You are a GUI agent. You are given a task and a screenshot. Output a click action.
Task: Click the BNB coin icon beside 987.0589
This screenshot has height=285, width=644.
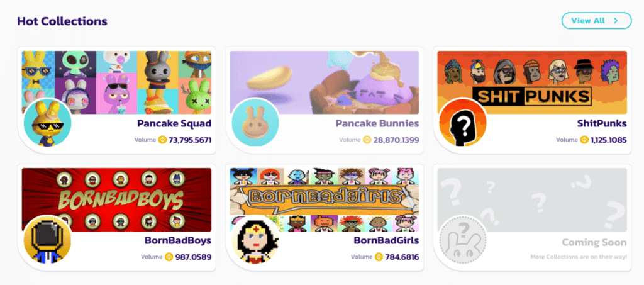(169, 257)
